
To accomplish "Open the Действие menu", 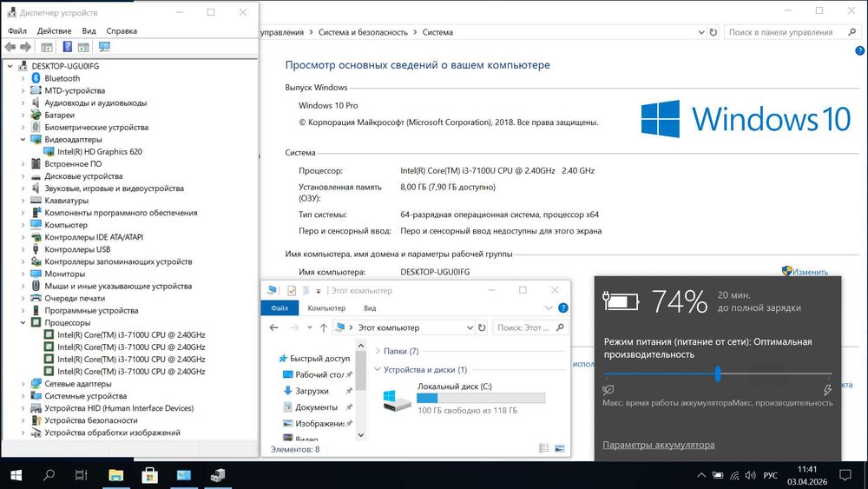I will click(x=54, y=31).
